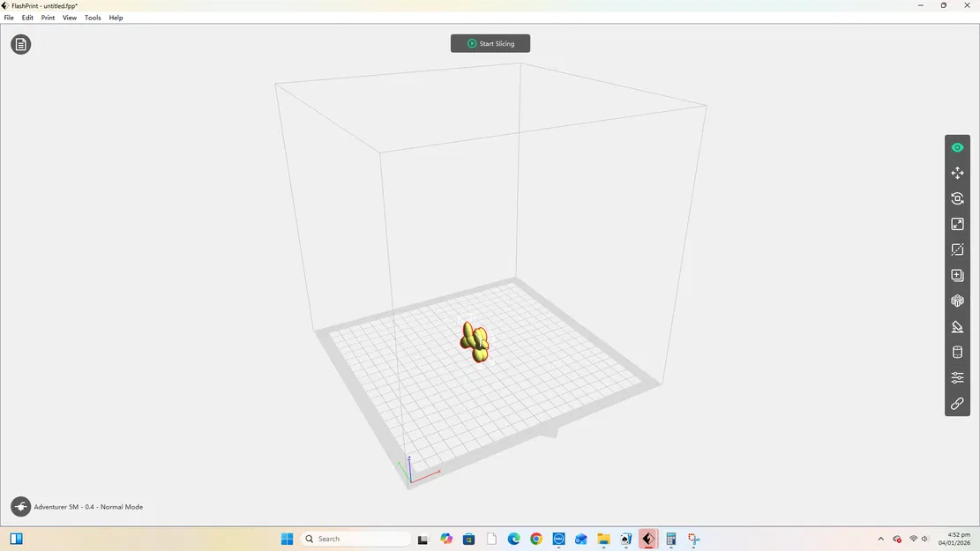The width and height of the screenshot is (980, 551).
Task: Open the Tools menu
Action: [x=93, y=18]
